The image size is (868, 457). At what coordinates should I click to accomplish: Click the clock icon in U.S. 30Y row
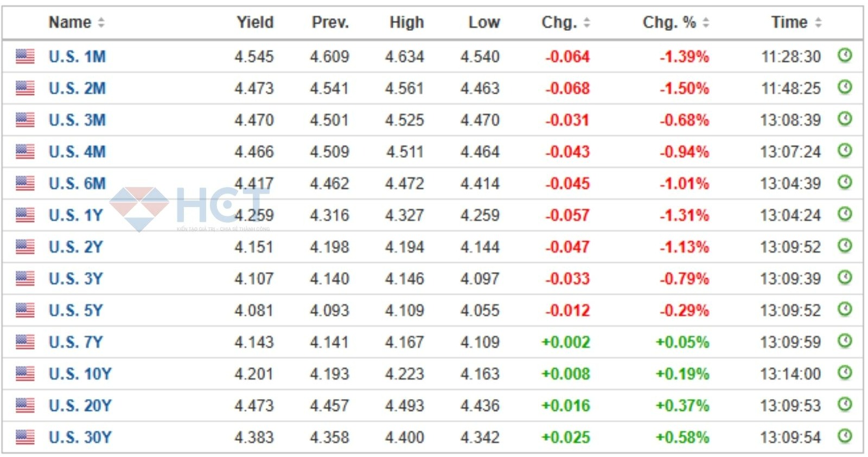click(x=845, y=436)
